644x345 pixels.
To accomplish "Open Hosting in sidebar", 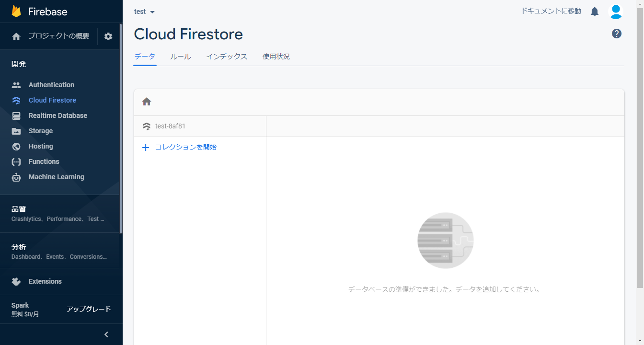I will 41,146.
